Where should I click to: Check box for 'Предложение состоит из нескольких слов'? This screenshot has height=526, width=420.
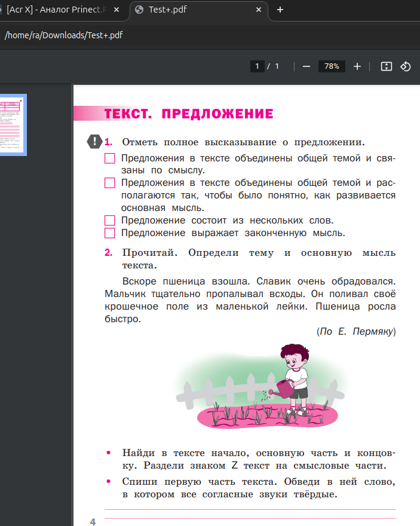109,221
